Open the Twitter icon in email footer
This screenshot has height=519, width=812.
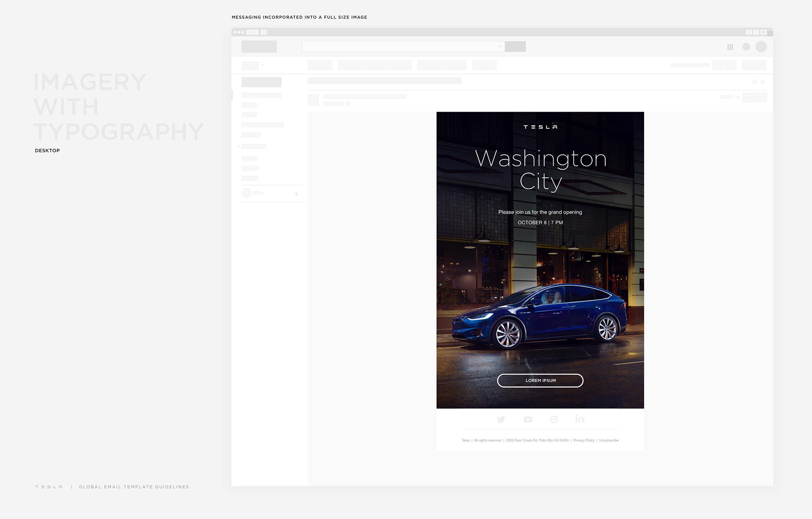point(501,419)
